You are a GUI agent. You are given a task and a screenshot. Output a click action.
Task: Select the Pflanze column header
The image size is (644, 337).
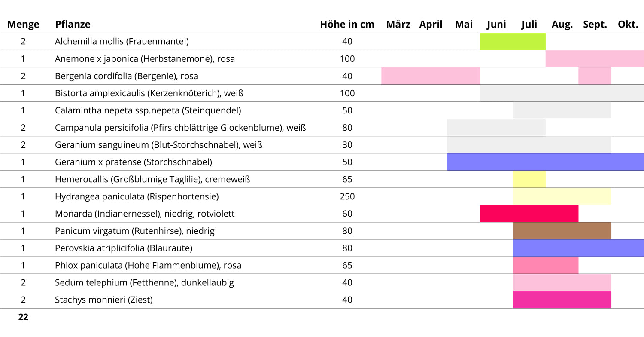(73, 25)
